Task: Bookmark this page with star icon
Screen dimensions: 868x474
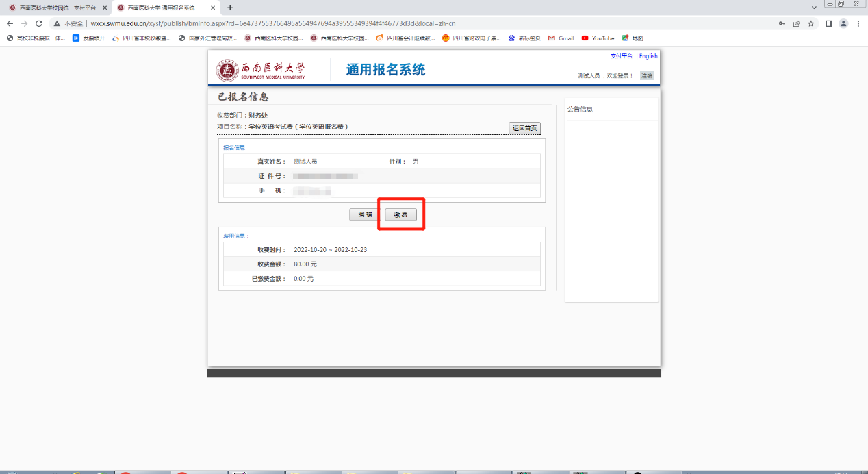Action: (811, 23)
